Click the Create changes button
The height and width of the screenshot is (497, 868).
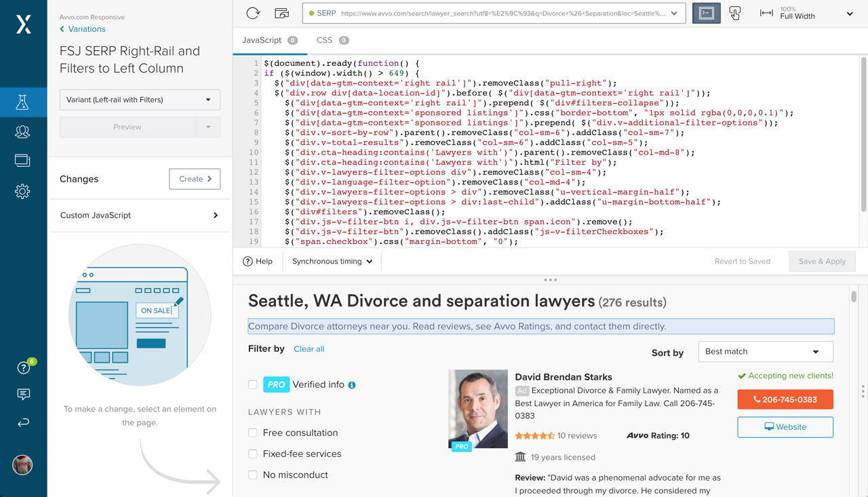[195, 179]
